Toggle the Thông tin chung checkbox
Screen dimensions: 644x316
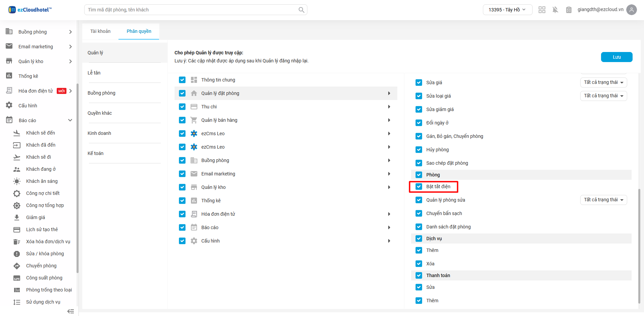tap(182, 80)
